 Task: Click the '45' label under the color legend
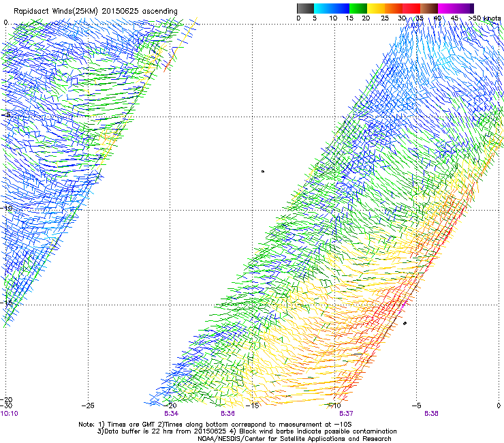(x=454, y=18)
